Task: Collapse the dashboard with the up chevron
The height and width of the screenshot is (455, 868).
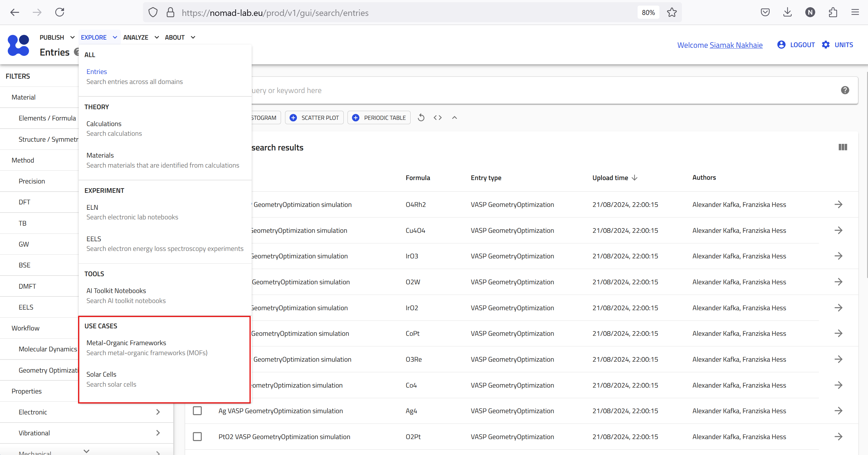Action: point(454,118)
